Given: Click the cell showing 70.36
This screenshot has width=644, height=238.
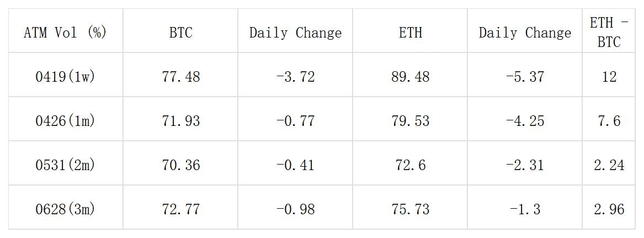Looking at the screenshot, I should point(181,165).
